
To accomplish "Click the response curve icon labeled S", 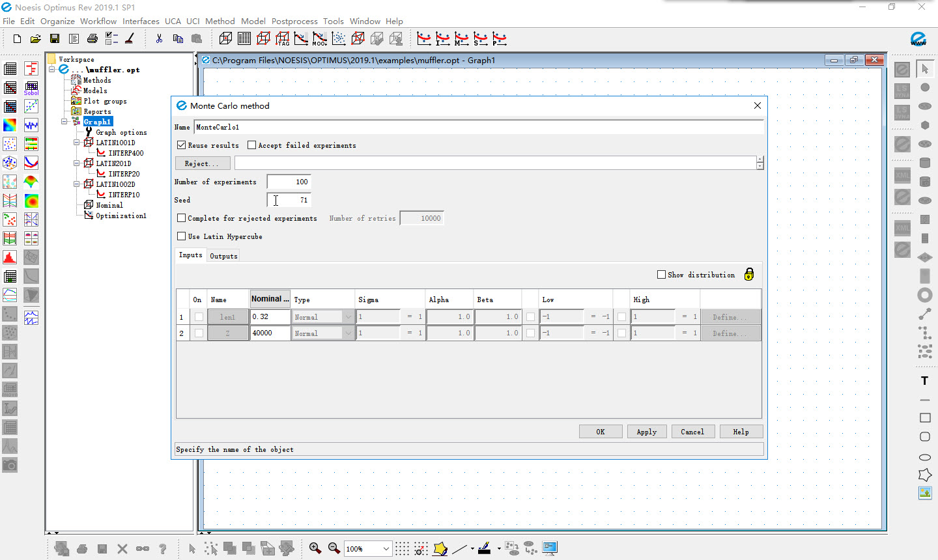I will [x=481, y=39].
